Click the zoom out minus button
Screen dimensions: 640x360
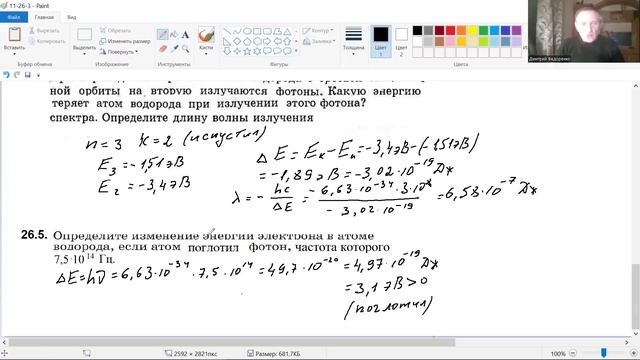[573, 353]
